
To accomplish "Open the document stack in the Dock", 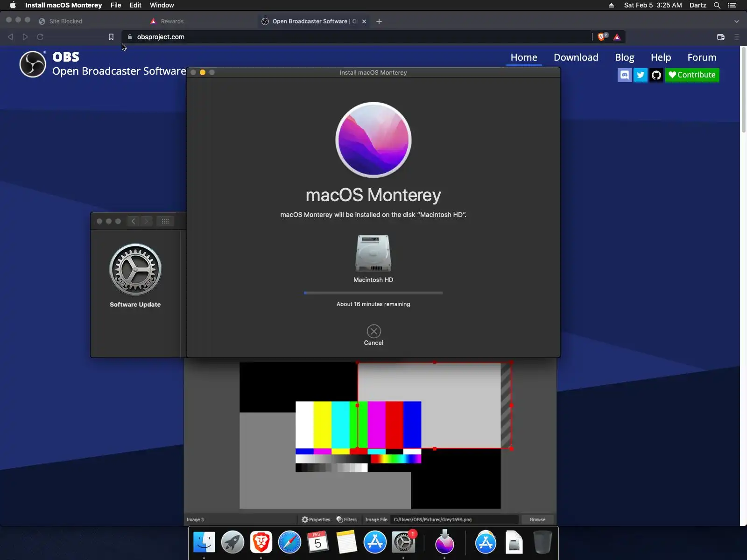I will pos(514,542).
